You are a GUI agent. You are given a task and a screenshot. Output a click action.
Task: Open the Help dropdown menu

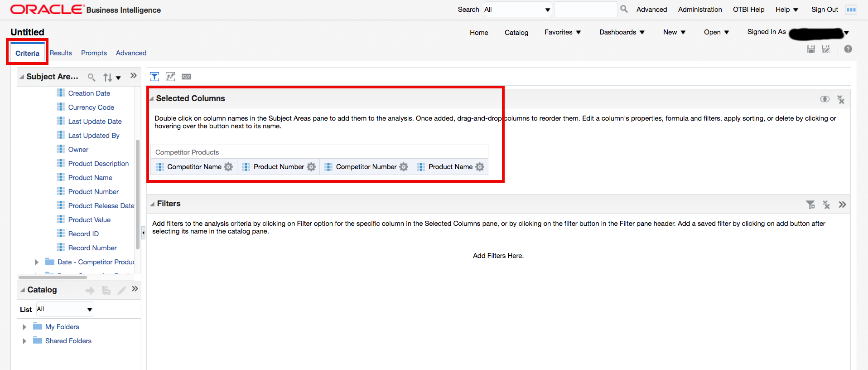click(786, 10)
